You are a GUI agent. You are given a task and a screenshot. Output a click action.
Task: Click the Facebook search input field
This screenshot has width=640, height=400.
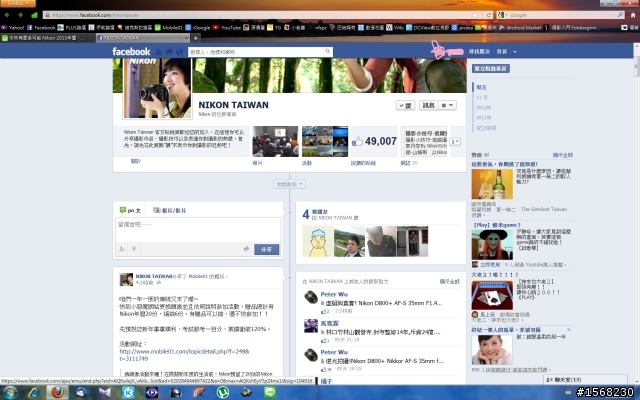256,52
